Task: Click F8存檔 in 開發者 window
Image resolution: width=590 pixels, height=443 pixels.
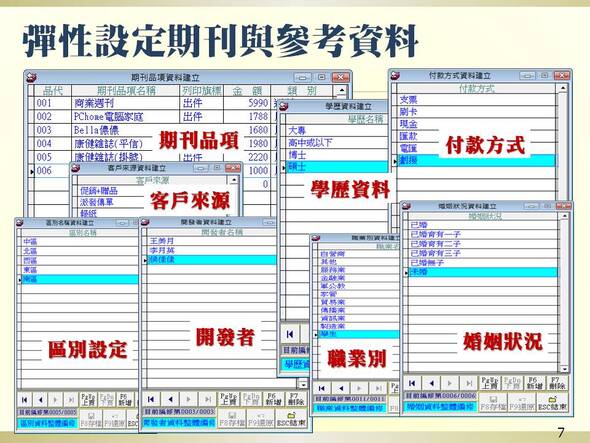Action: coord(232,418)
